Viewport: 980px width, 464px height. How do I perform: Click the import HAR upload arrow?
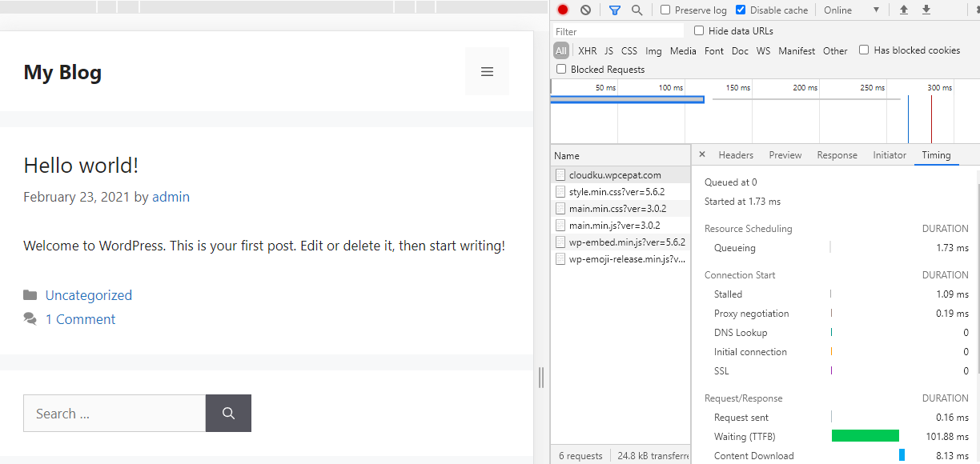coord(904,10)
